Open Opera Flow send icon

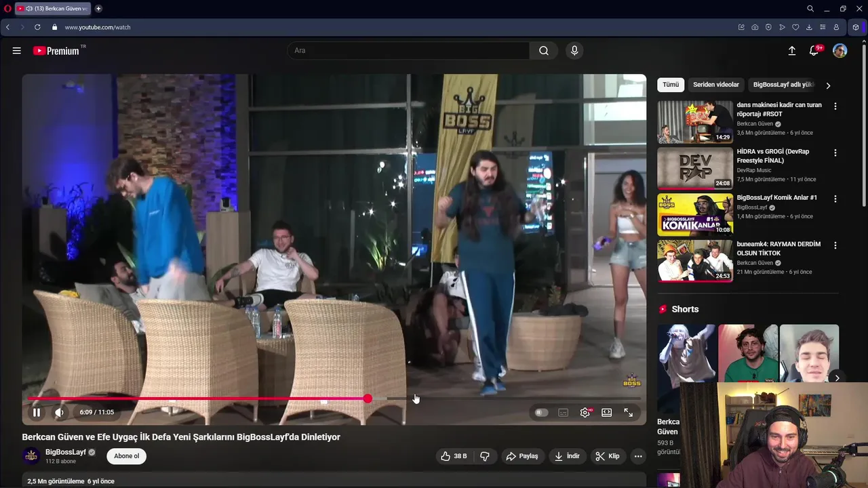pos(782,27)
